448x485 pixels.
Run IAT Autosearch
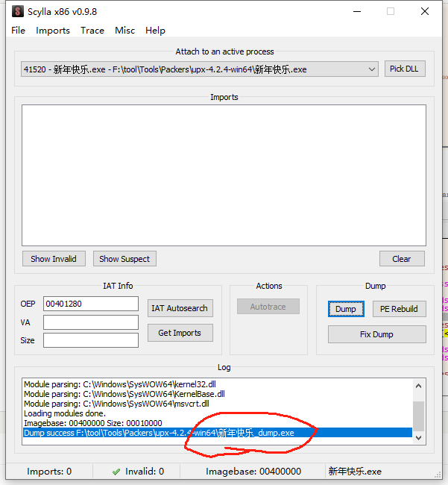click(180, 308)
